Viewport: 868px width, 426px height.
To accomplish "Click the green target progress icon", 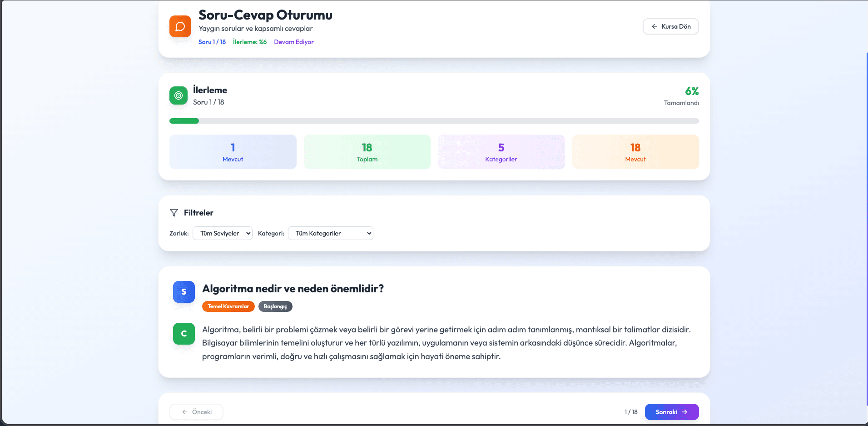I will (179, 95).
